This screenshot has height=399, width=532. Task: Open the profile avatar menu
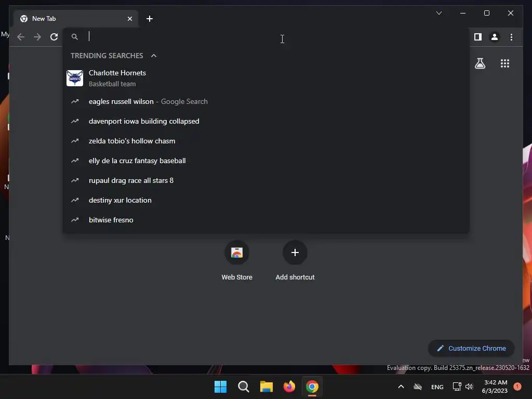(495, 37)
